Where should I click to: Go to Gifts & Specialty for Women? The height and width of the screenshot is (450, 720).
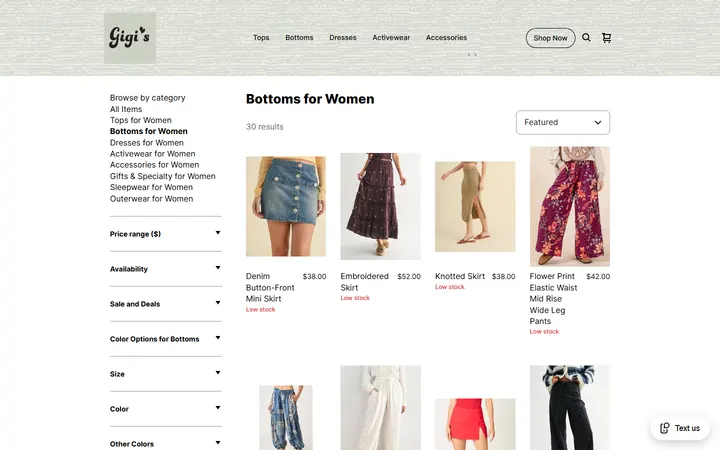(163, 176)
